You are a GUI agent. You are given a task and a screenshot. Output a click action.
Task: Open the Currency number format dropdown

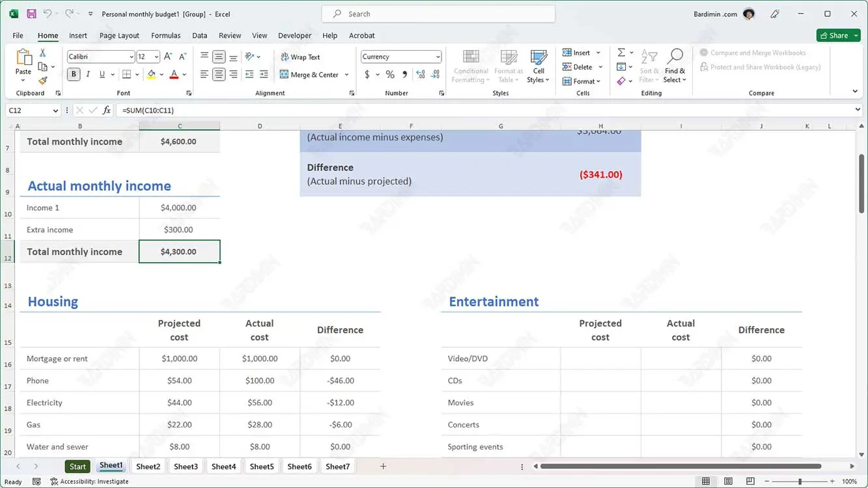[438, 57]
